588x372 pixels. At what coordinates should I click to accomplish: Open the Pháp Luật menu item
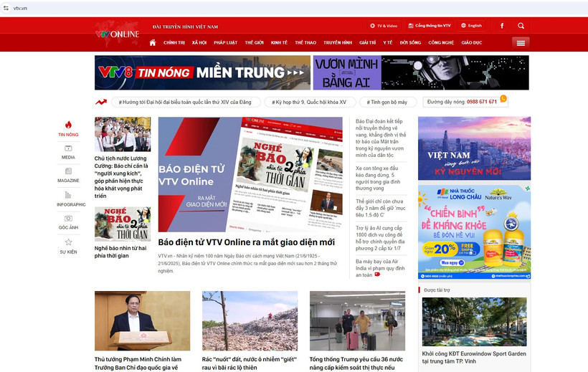225,43
